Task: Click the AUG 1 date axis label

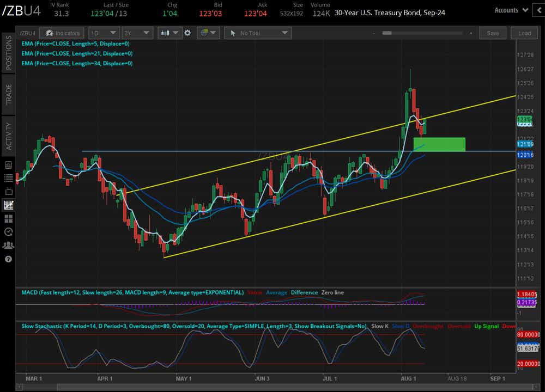Action: (x=408, y=378)
